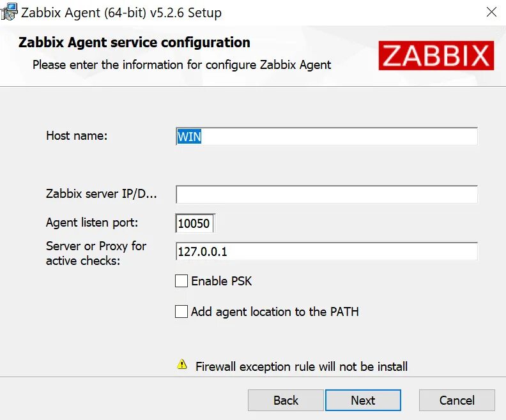Focus the Zabbix server IP/DNS field
506x420 pixels.
[326, 195]
